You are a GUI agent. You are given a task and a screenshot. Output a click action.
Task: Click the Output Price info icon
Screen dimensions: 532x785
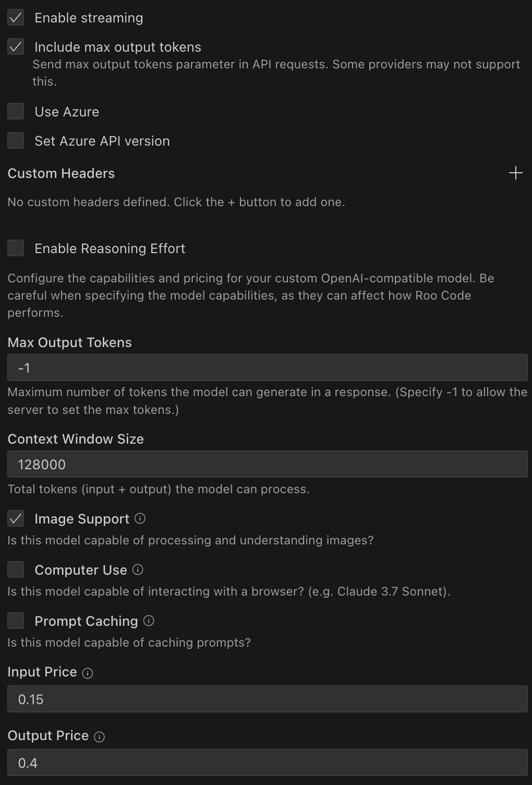coord(99,737)
